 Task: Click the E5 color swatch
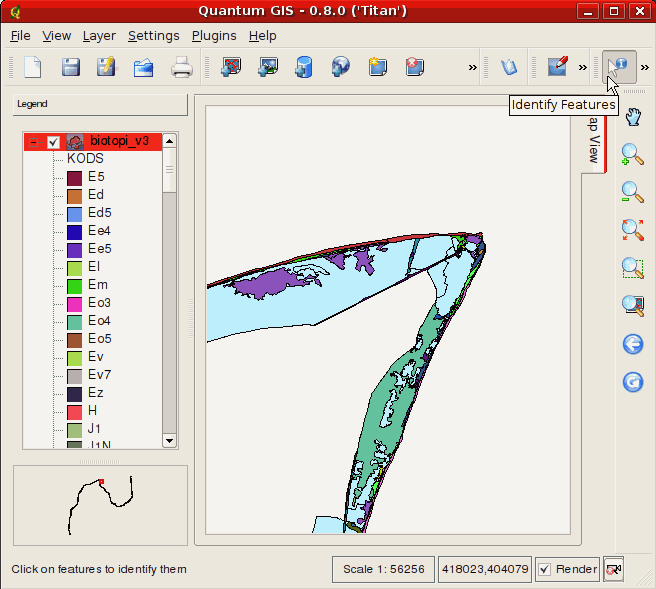pos(74,178)
